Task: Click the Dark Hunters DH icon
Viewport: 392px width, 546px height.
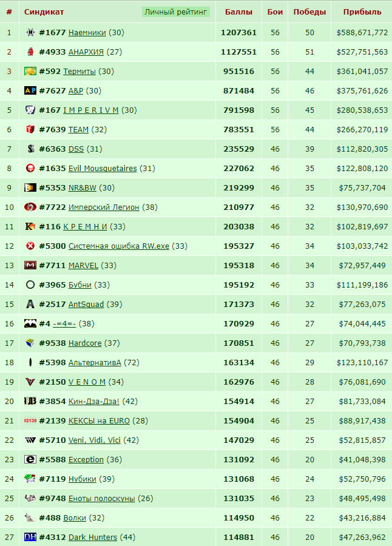Action: click(x=30, y=537)
